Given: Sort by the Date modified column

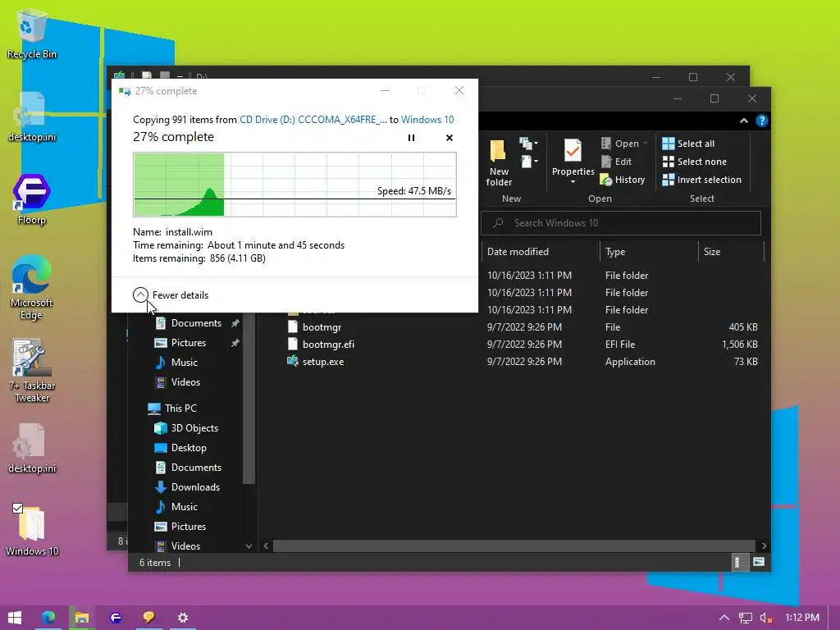Looking at the screenshot, I should (540, 252).
